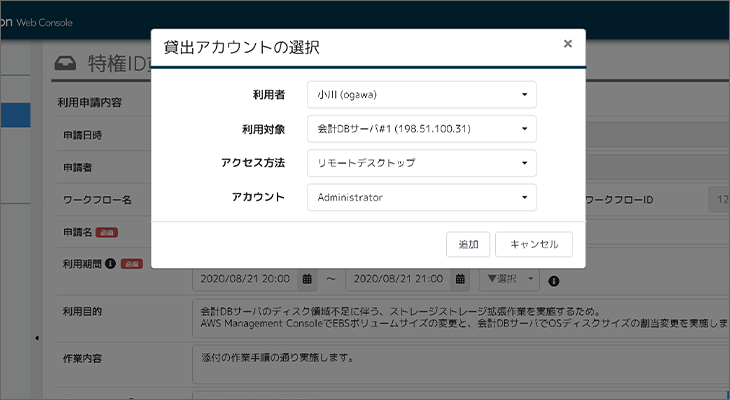Open the アカウント dropdown showing Administrator
730x400 pixels.
(422, 197)
